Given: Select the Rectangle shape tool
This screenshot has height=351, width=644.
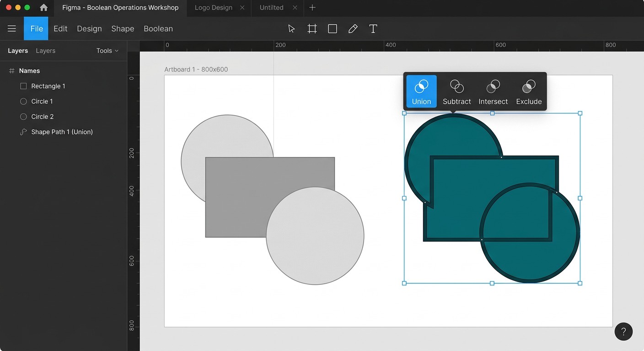Looking at the screenshot, I should point(333,29).
